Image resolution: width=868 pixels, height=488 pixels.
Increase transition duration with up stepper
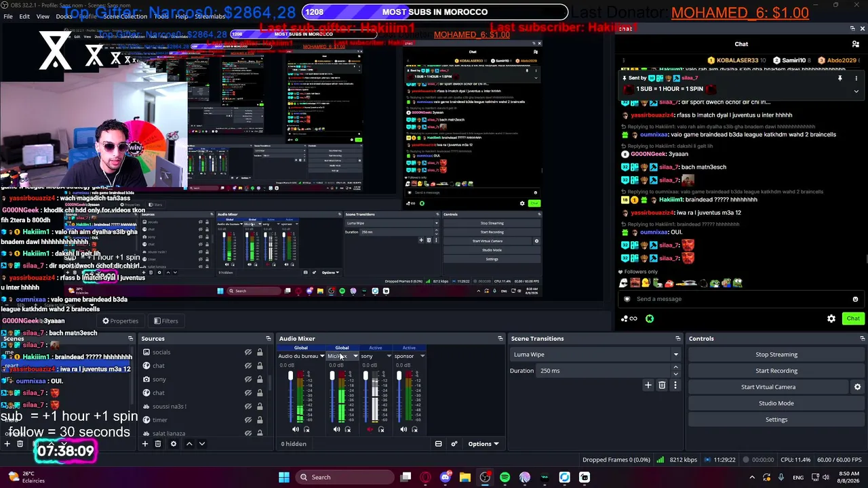click(x=675, y=367)
